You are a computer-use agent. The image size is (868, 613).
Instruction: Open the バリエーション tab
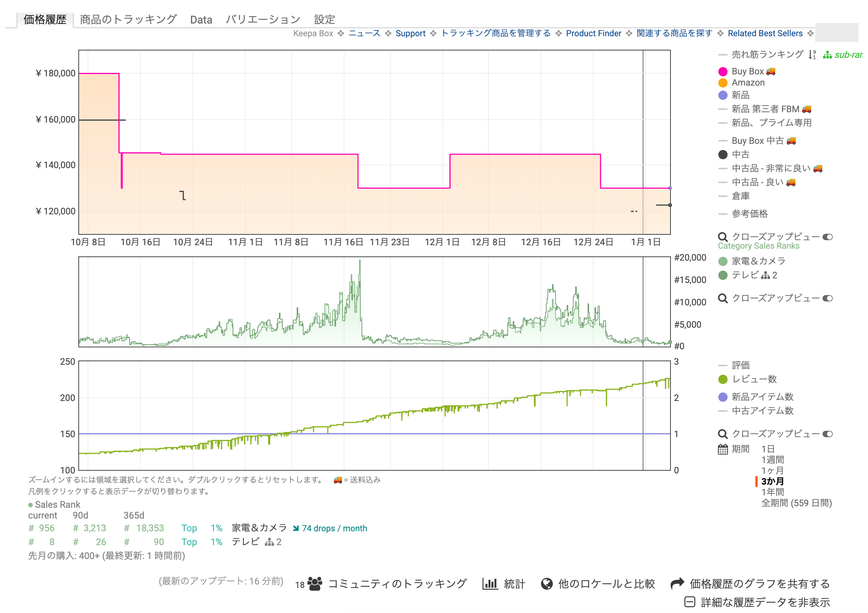coord(263,19)
